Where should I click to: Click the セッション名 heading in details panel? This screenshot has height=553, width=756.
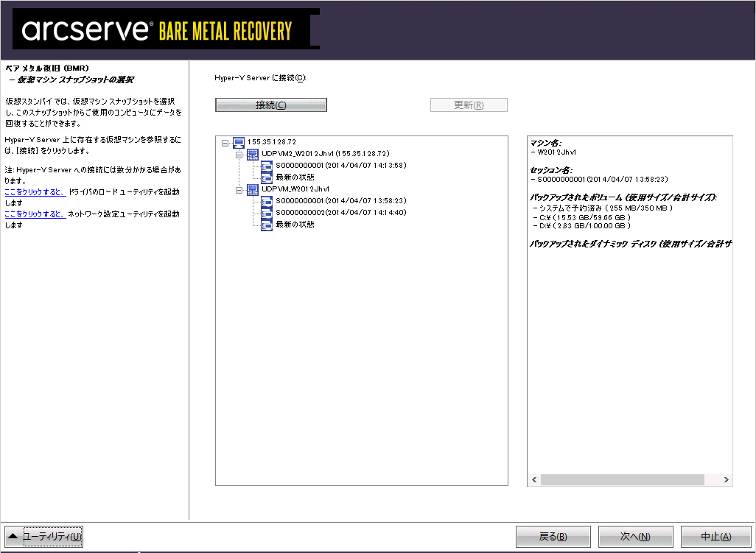[551, 170]
